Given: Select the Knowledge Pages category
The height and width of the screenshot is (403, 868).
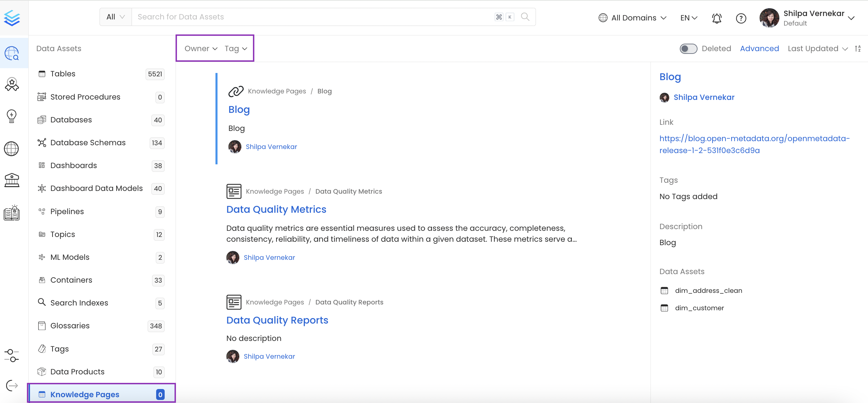Looking at the screenshot, I should pos(85,394).
